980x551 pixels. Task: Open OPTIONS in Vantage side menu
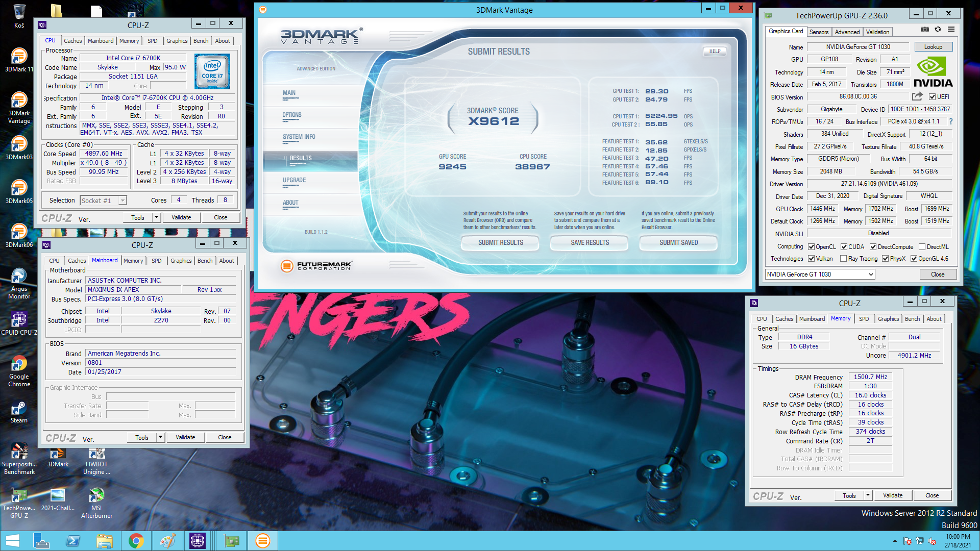coord(292,115)
